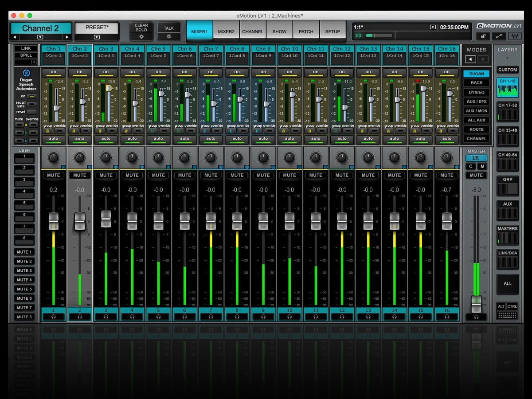
Task: Click the Dugan plugin icon under channel 10 knob
Action: coord(300,167)
